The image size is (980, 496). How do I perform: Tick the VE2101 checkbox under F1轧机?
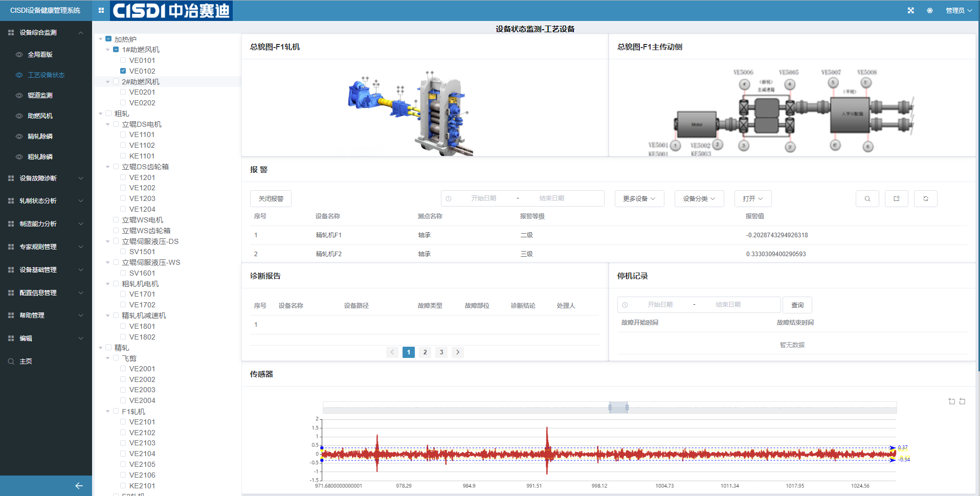point(123,422)
